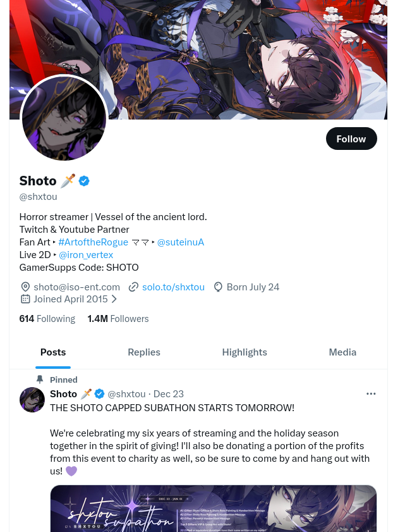Image resolution: width=405 pixels, height=532 pixels.
Task: Expand the Joined April 2015 chevron
Action: coord(114,299)
